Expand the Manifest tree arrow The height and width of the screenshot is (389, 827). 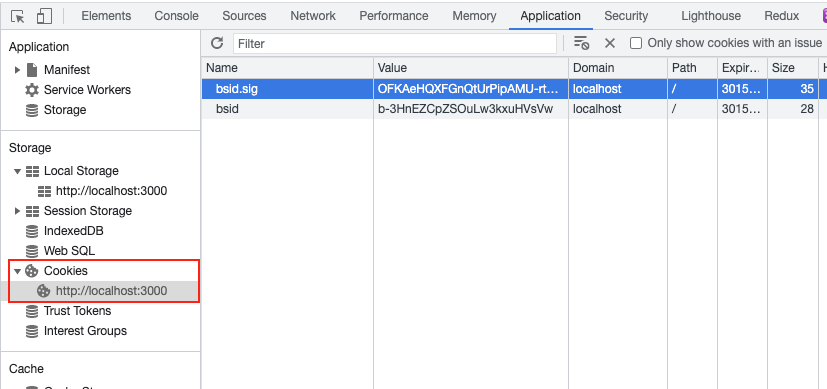(x=17, y=70)
